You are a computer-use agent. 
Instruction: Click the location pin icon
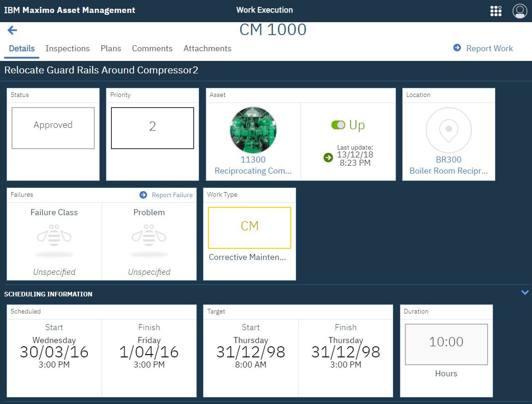point(448,130)
